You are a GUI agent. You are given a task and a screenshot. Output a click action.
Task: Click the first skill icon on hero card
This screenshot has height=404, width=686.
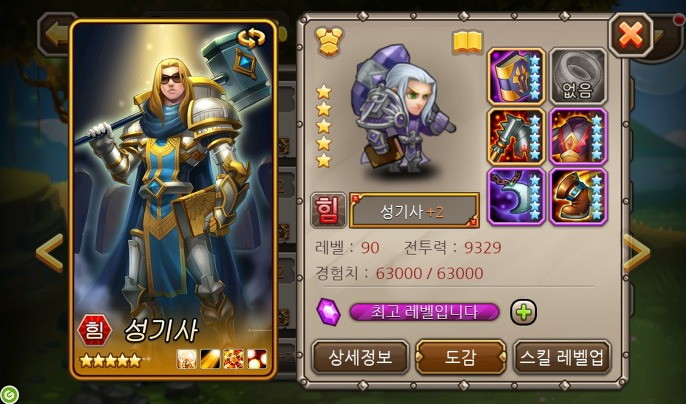[186, 359]
